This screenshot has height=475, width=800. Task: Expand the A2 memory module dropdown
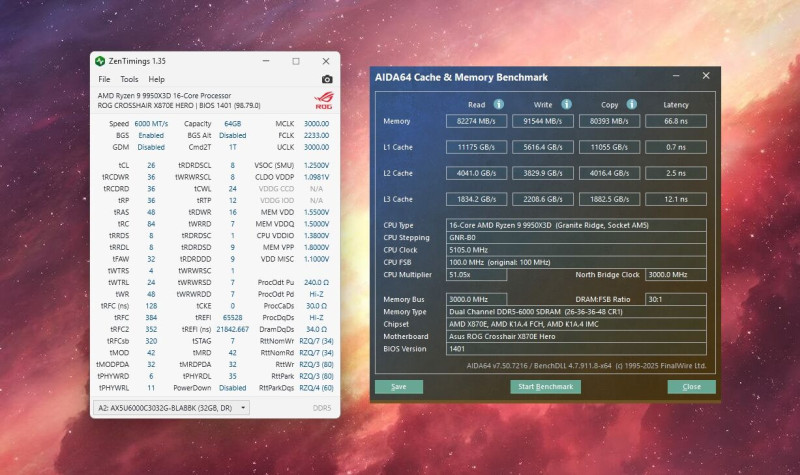point(171,408)
